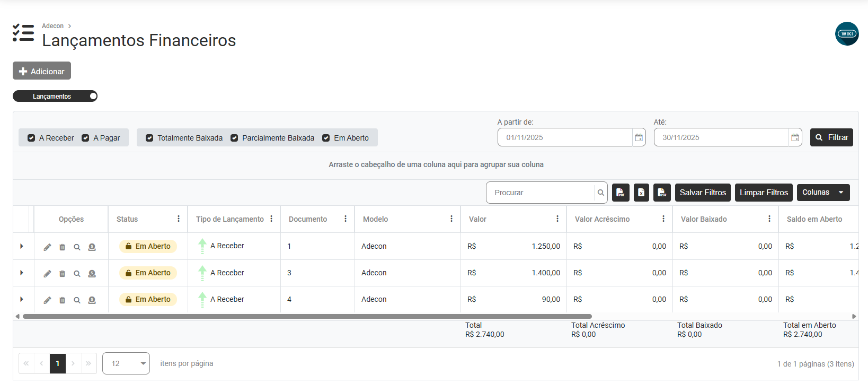This screenshot has height=383, width=868.
Task: Click the payment icon on document 1 row
Action: tap(92, 247)
